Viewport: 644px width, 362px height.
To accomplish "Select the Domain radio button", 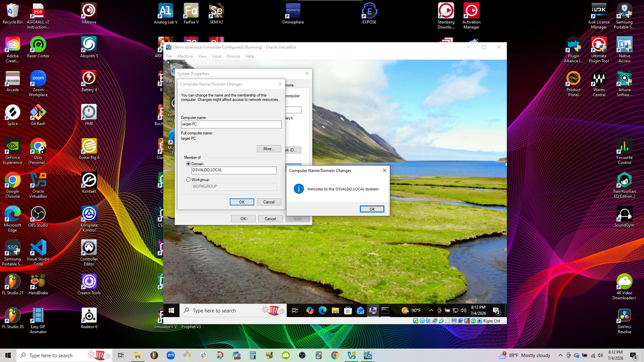I will 188,164.
